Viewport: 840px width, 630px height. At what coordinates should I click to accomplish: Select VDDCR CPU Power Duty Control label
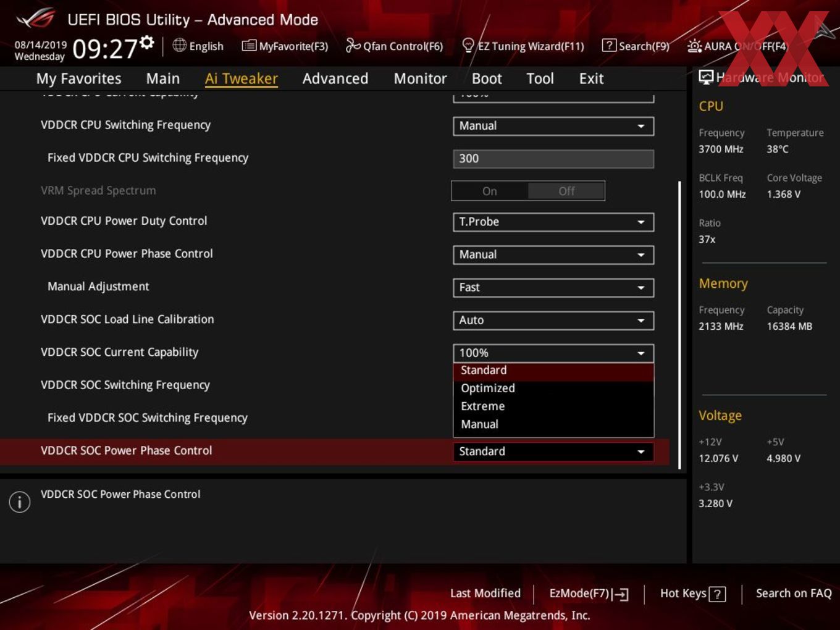(124, 221)
